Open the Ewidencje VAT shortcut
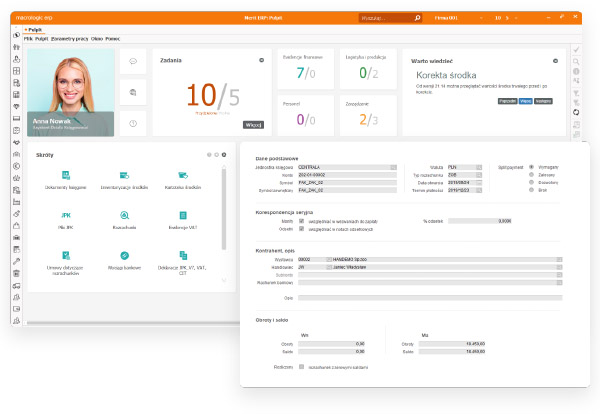600x414 pixels. 183,220
